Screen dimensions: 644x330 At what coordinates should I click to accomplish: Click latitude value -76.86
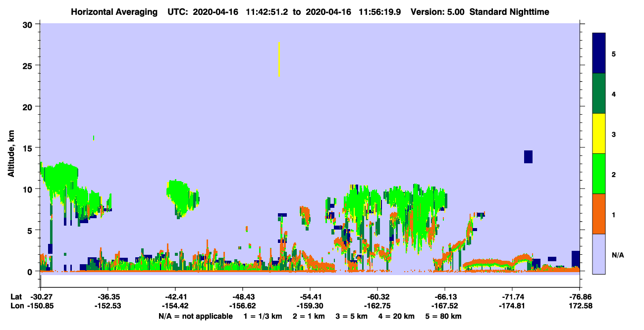coord(580,297)
